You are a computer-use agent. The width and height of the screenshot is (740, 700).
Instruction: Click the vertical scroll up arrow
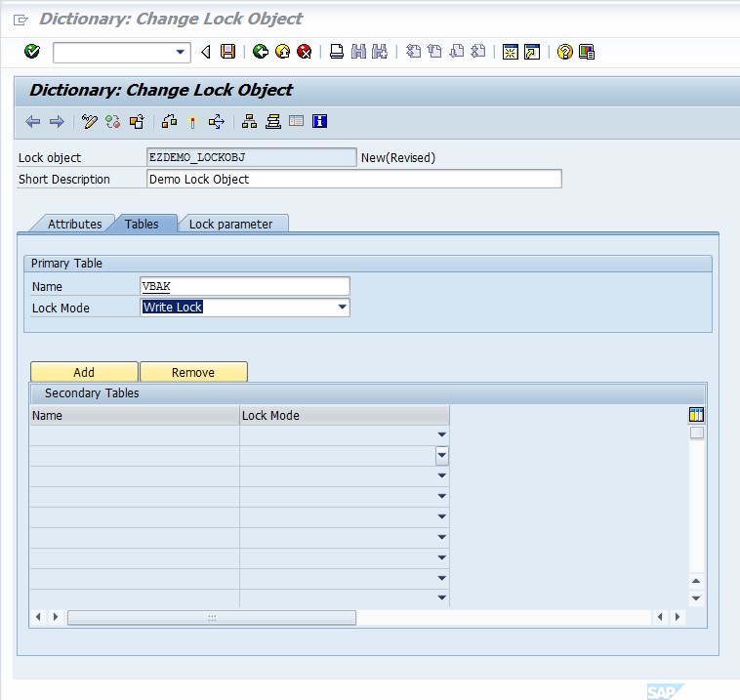pyautogui.click(x=696, y=581)
